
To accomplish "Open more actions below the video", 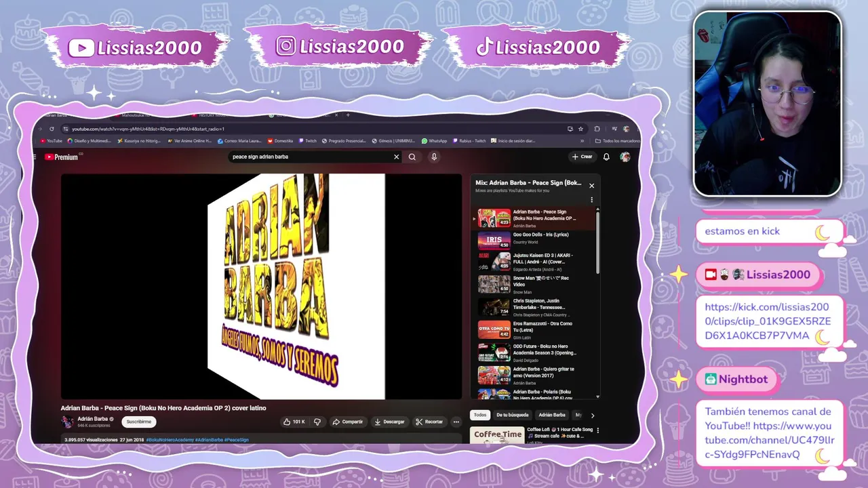I will click(x=456, y=422).
